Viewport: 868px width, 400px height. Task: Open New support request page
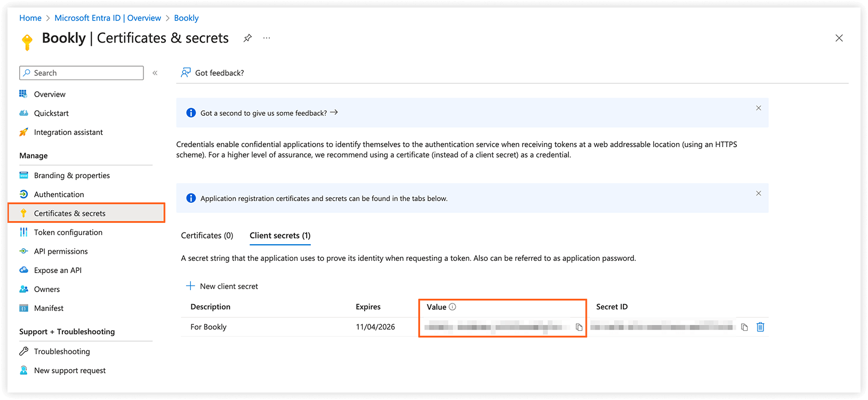70,371
